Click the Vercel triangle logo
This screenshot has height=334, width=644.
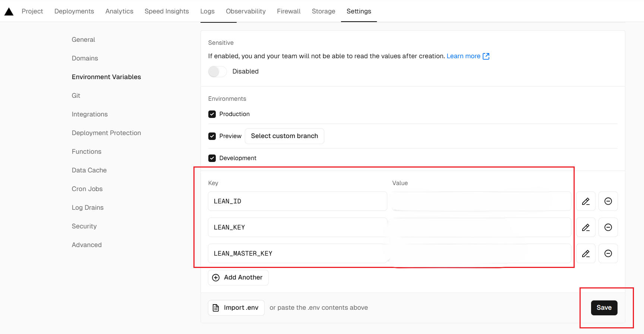click(9, 12)
